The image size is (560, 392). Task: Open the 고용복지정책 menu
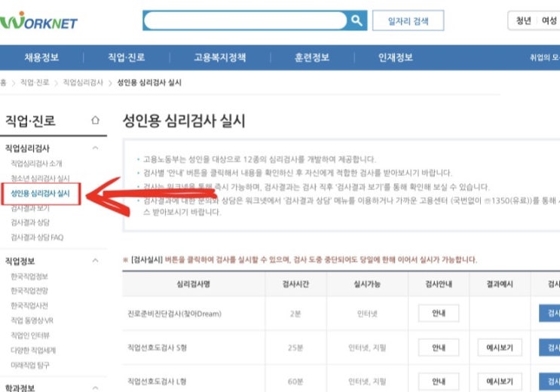click(219, 57)
